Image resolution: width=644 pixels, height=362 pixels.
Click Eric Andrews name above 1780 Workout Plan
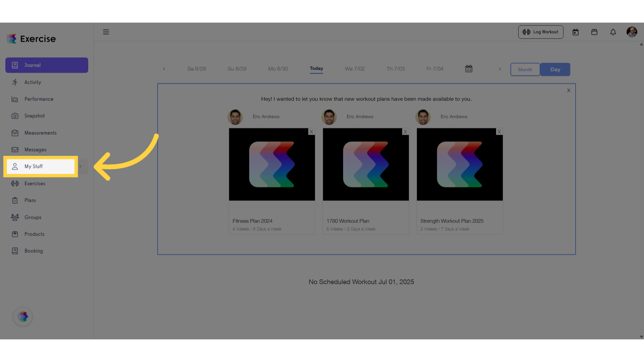pos(360,117)
